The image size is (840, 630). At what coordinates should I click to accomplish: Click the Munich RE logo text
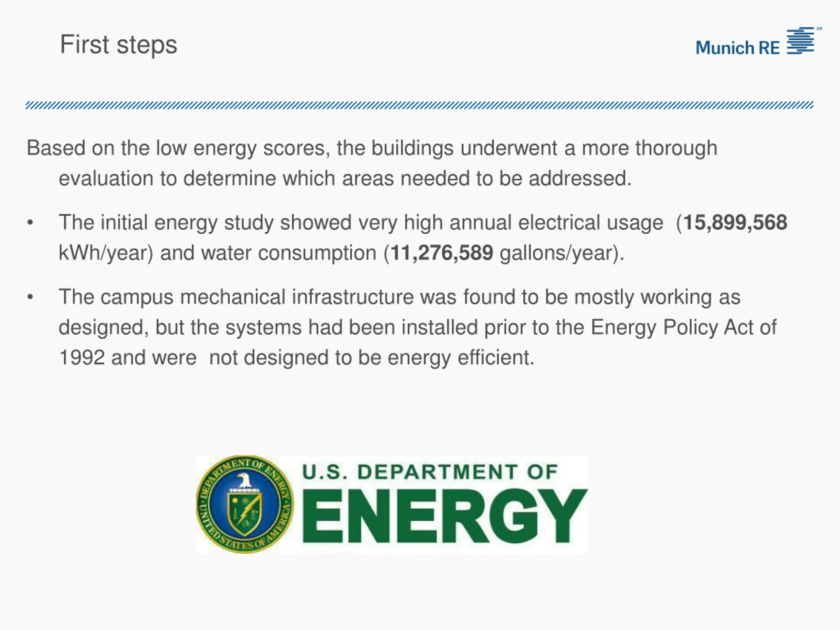(x=738, y=48)
